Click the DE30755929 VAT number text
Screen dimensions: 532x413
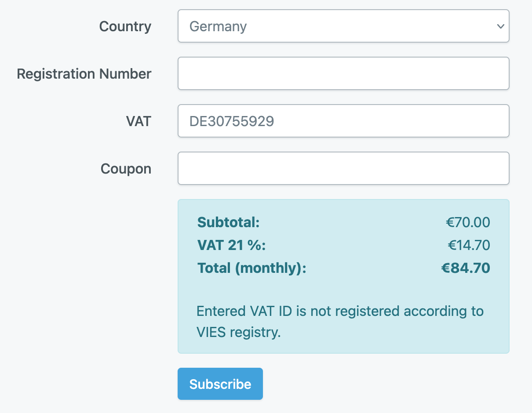[232, 121]
